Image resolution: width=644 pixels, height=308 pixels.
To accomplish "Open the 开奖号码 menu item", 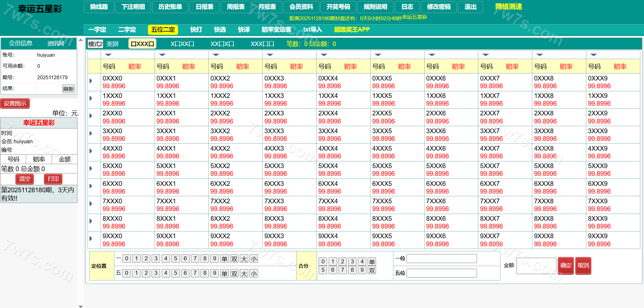I will [x=338, y=7].
